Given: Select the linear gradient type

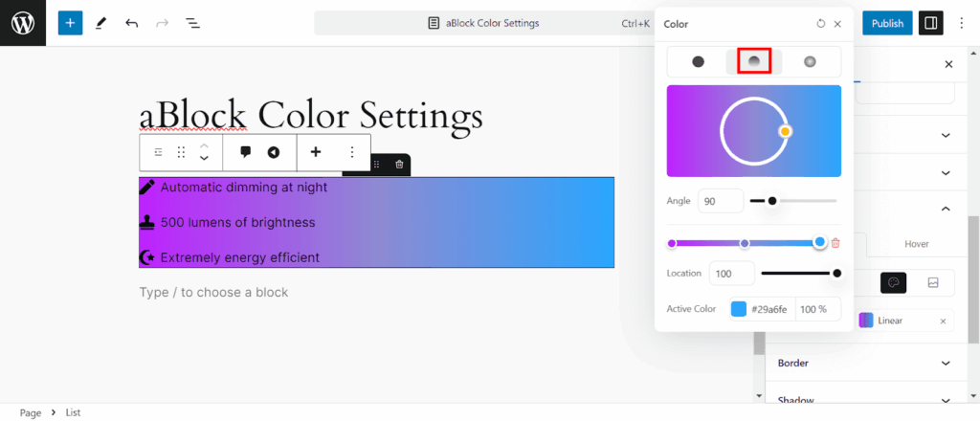Looking at the screenshot, I should pos(754,61).
